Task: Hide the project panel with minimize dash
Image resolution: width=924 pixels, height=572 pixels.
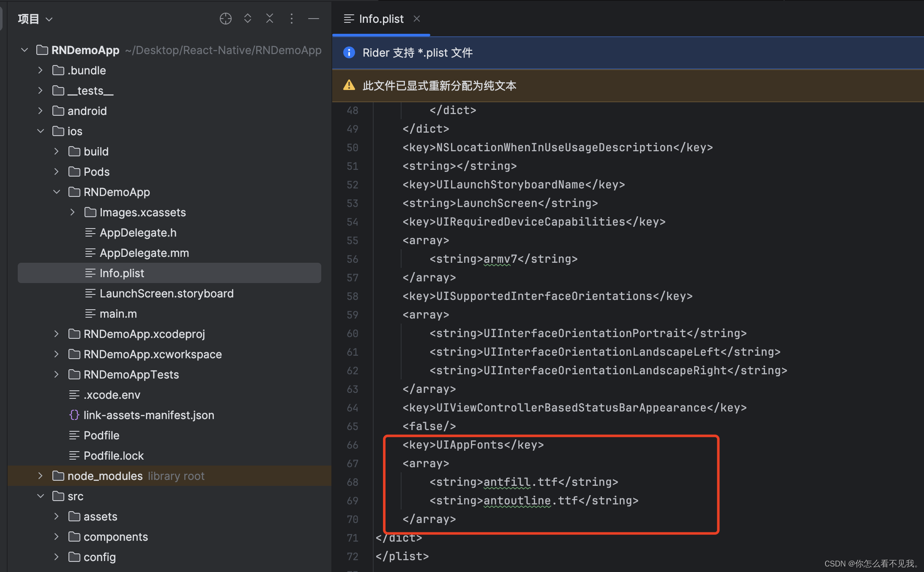Action: [313, 19]
